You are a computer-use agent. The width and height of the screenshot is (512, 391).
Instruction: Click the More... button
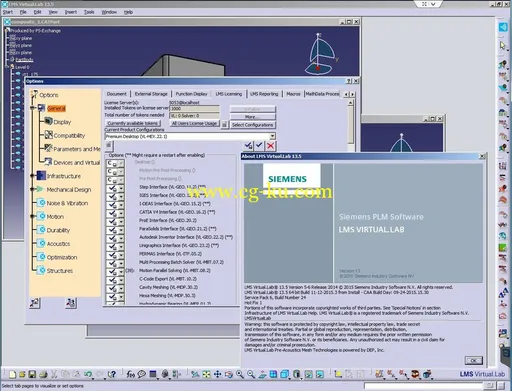(253, 117)
